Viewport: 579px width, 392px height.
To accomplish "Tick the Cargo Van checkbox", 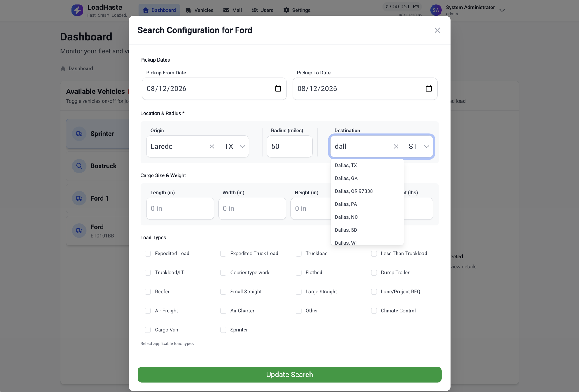I will coord(148,330).
